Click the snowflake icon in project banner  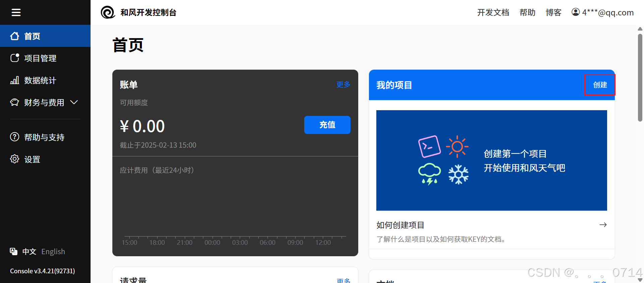(x=459, y=174)
